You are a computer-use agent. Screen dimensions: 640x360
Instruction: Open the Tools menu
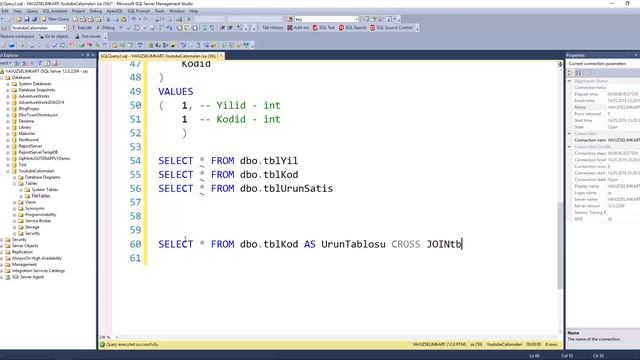pos(160,11)
